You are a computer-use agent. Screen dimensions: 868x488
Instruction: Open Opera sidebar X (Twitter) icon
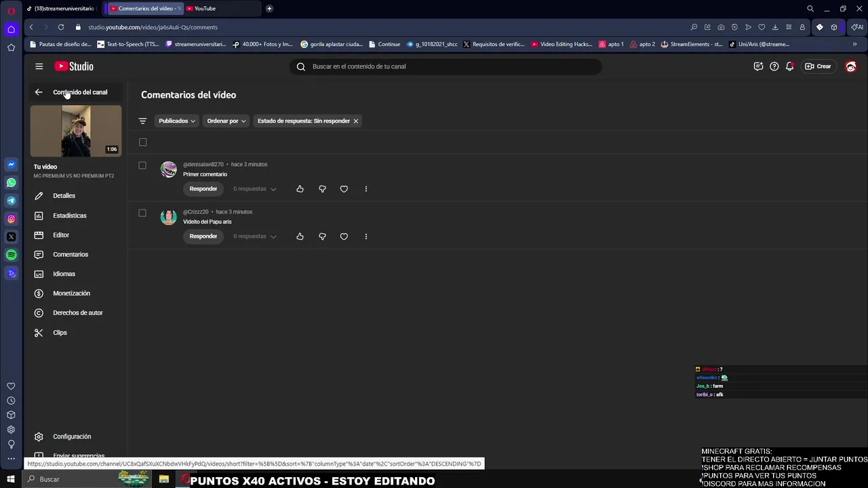[x=11, y=237]
